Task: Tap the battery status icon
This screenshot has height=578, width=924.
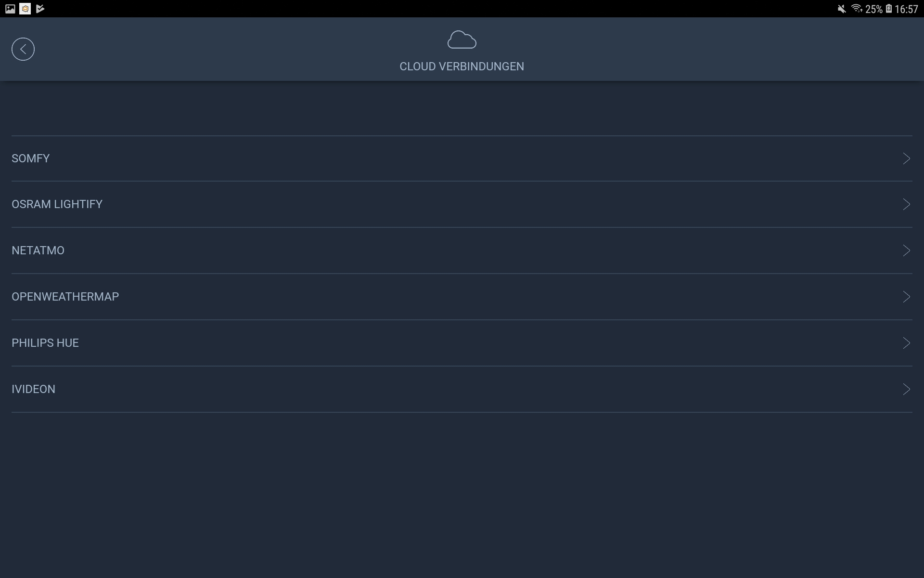Action: tap(888, 9)
